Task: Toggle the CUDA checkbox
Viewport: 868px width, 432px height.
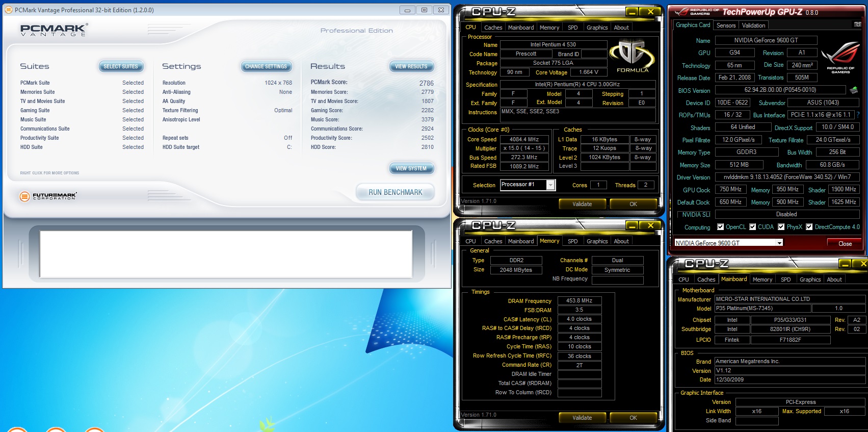Action: (753, 227)
